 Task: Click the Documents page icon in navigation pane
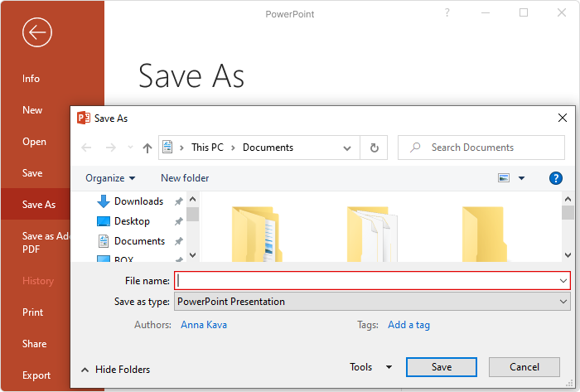(104, 241)
